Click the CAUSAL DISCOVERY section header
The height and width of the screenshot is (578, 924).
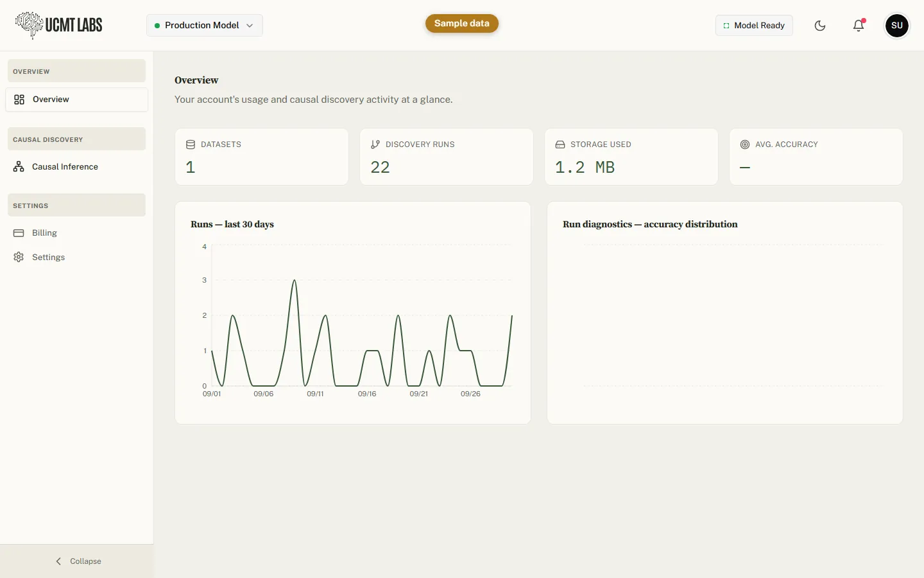tap(76, 139)
